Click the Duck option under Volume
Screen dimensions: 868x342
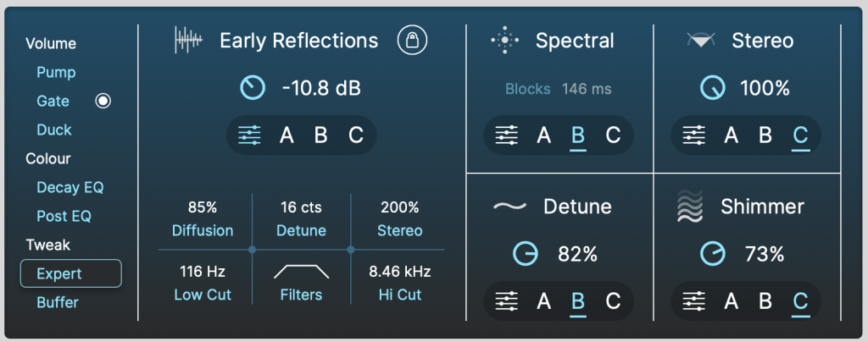click(54, 130)
